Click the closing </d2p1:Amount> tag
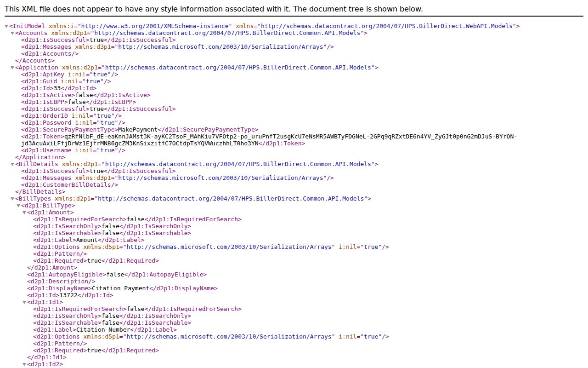Screen dimensions: 588x368 click(x=52, y=268)
